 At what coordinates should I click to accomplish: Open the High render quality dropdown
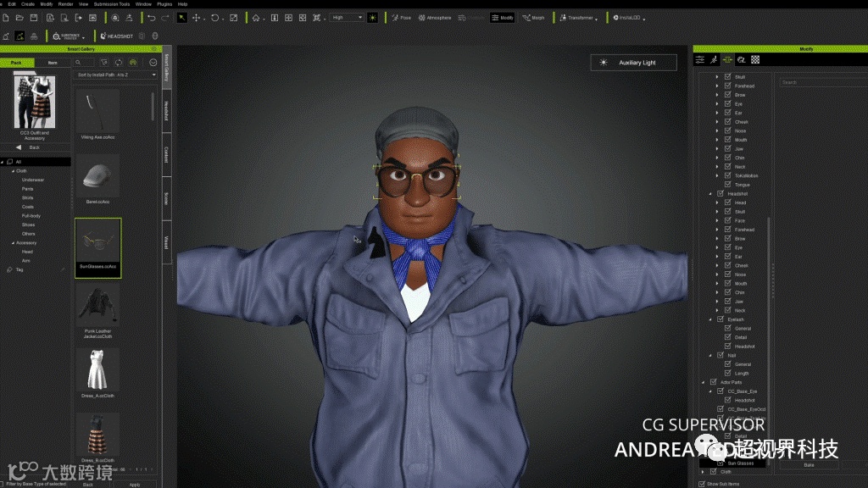pyautogui.click(x=347, y=18)
